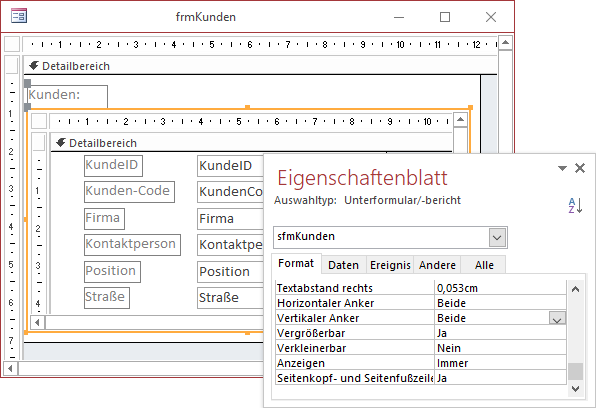Screen dimensions: 596x408
Task: Click the subform bottom-left sizing handle
Action: (x=26, y=333)
